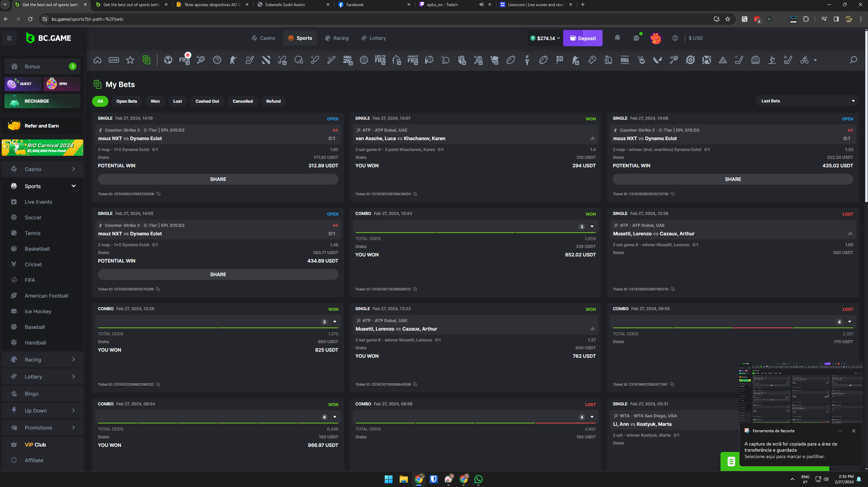868x487 pixels.
Task: Open the snipping tool screenshot thumbnail
Action: [x=801, y=392]
